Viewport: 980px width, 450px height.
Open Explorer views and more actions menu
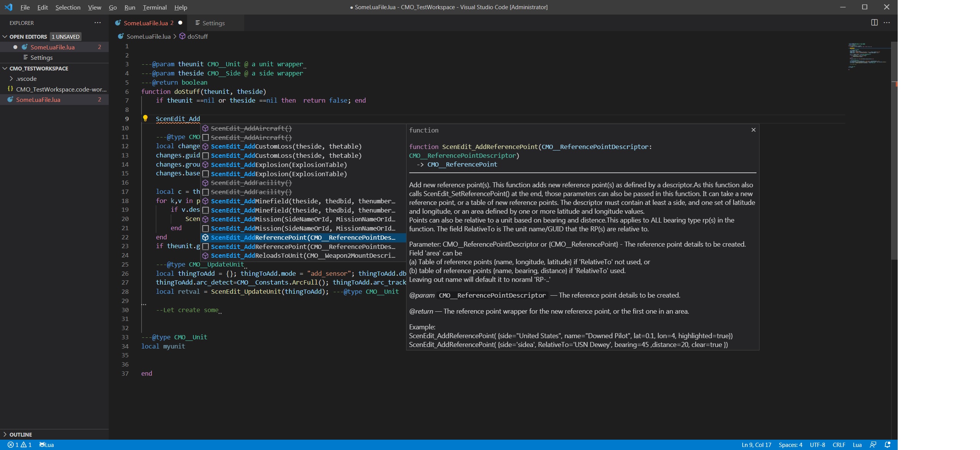coord(98,23)
